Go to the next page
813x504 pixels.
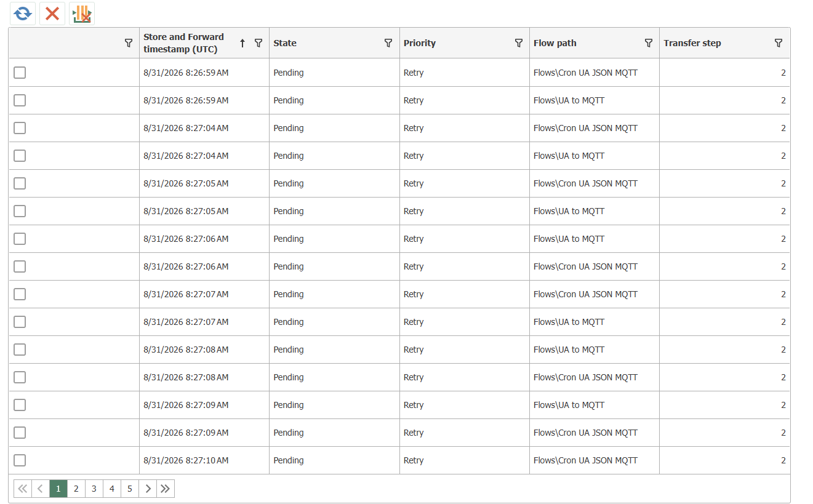[148, 489]
